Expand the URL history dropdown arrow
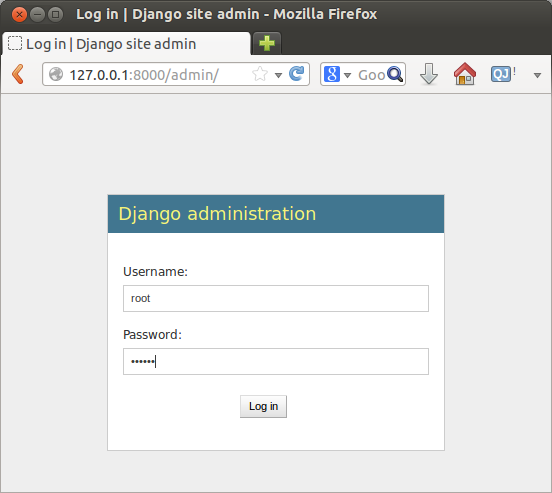Screen dimensions: 552x493 coord(278,75)
